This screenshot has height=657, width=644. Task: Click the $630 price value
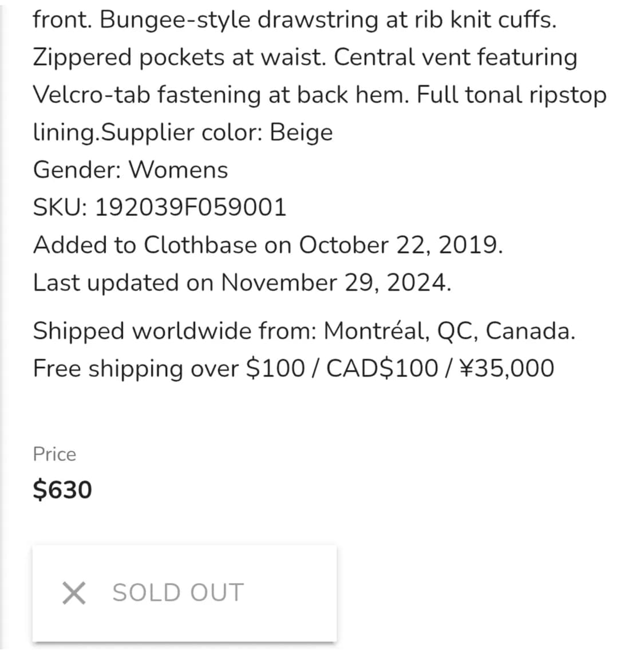coord(62,490)
